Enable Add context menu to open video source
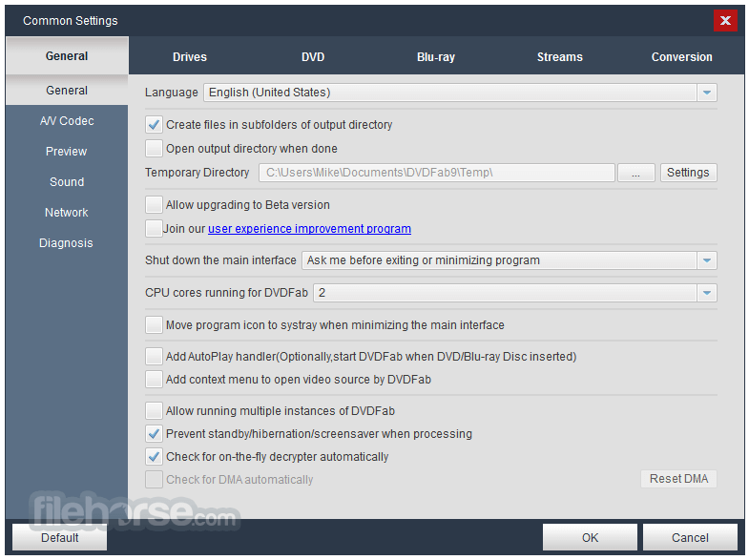Screen dimensions: 749x560 coord(154,379)
